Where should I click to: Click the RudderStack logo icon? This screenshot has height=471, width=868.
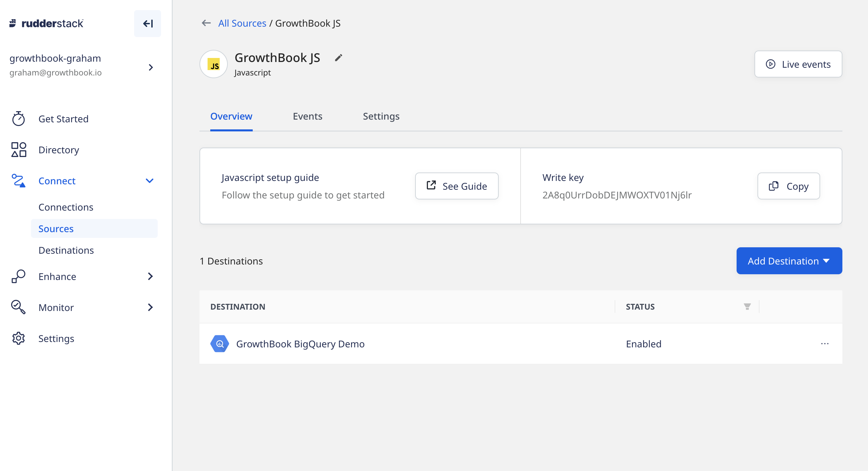[13, 23]
